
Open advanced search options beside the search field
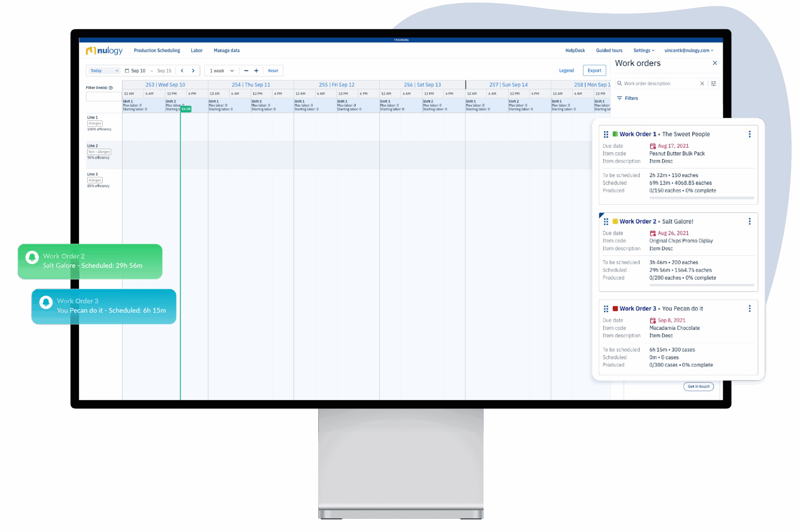pyautogui.click(x=713, y=83)
